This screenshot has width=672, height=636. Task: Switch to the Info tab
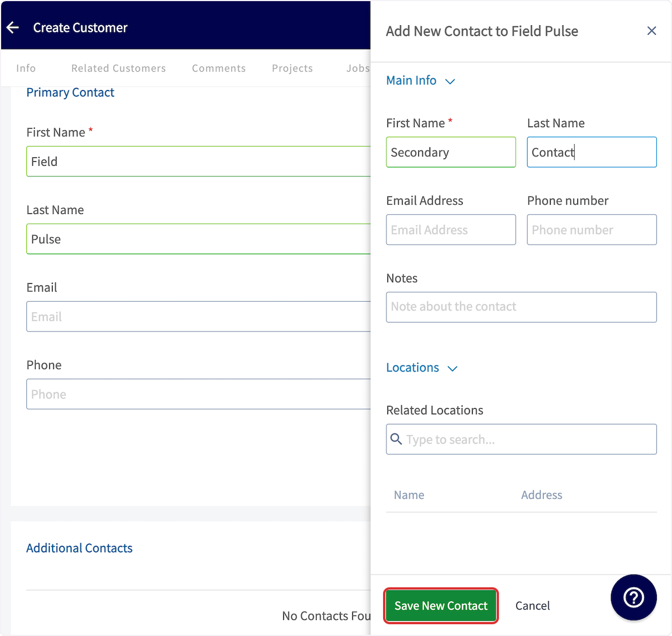point(26,68)
